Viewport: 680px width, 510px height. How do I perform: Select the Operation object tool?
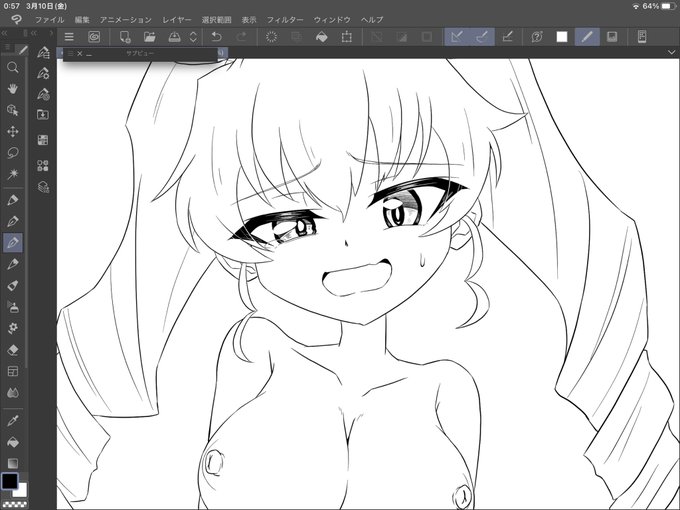point(13,110)
